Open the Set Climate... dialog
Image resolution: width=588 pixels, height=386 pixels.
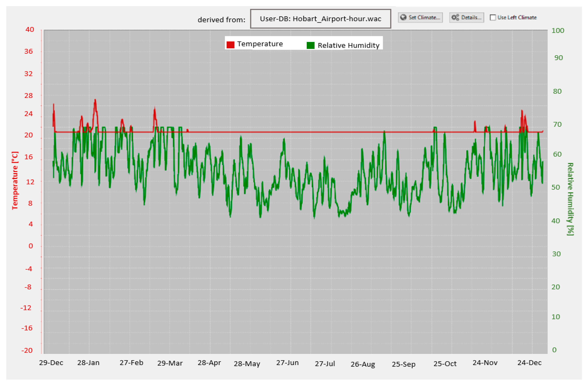(420, 18)
